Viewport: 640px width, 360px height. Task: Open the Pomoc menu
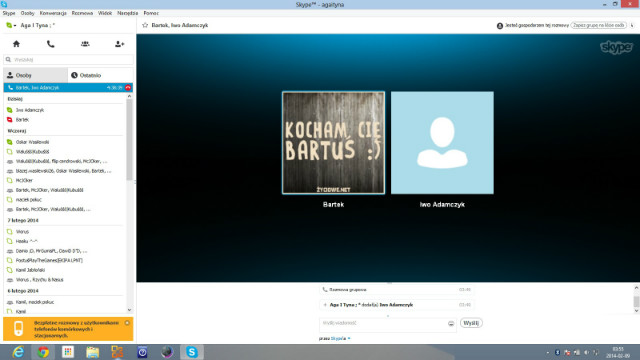[151, 13]
